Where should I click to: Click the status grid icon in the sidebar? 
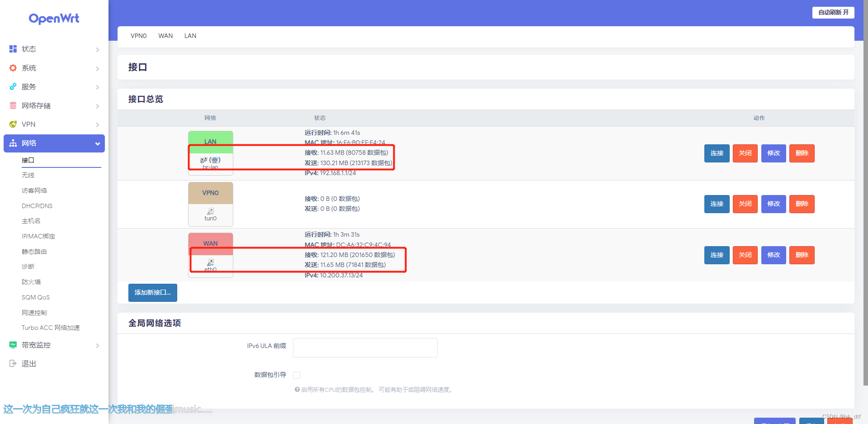point(13,49)
